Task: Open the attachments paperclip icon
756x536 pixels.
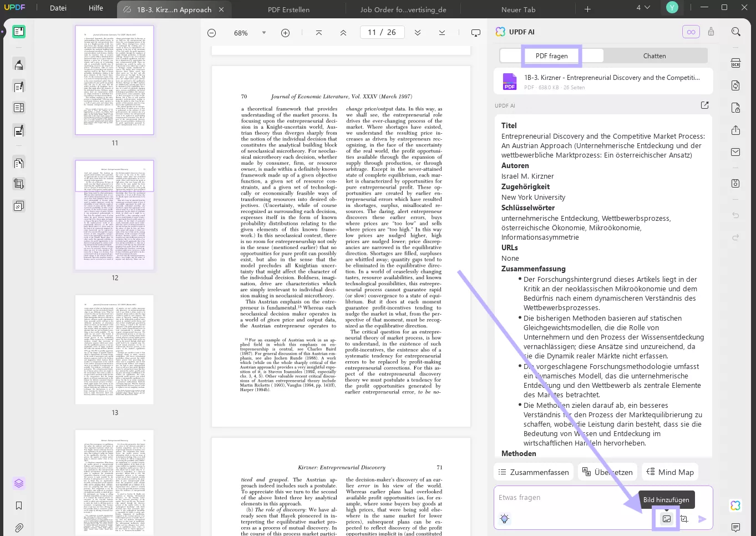Action: click(19, 528)
